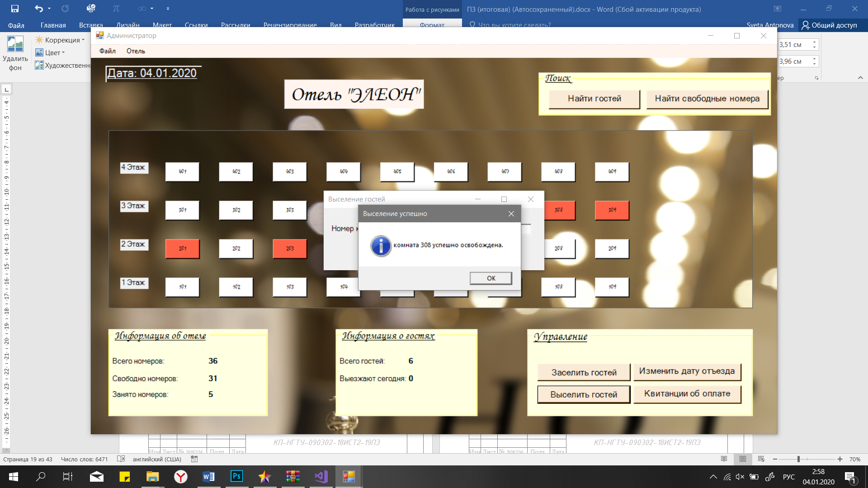Click the Удалить фон tool icon

click(15, 44)
